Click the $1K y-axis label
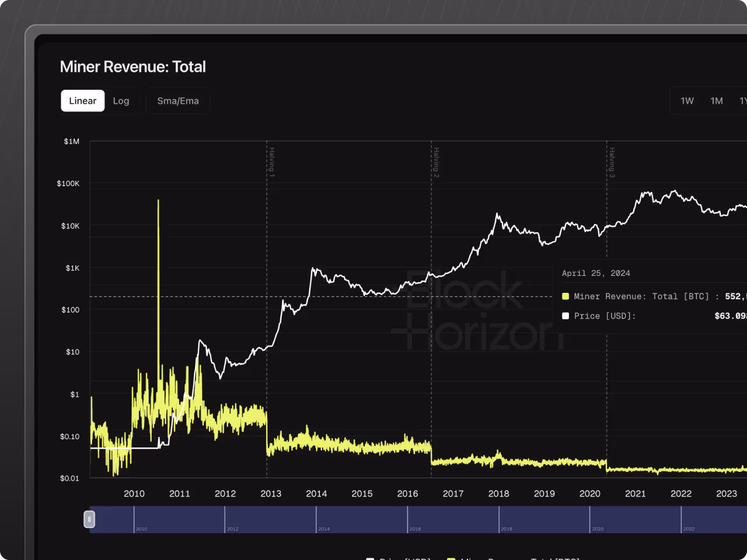 coord(72,268)
